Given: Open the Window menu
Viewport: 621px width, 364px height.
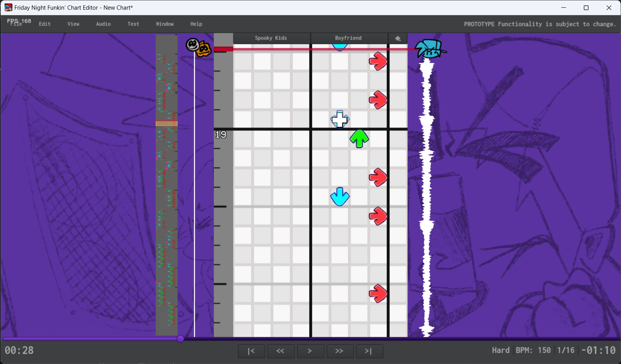Looking at the screenshot, I should tap(165, 24).
